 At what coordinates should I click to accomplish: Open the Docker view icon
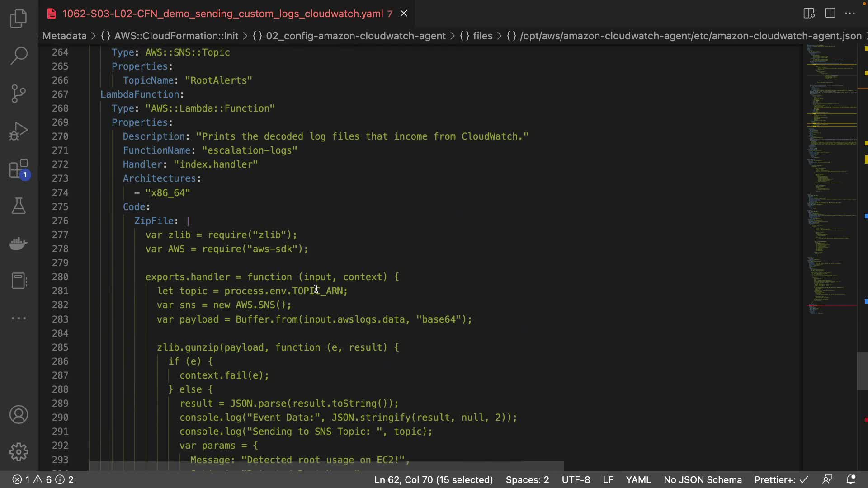(19, 244)
